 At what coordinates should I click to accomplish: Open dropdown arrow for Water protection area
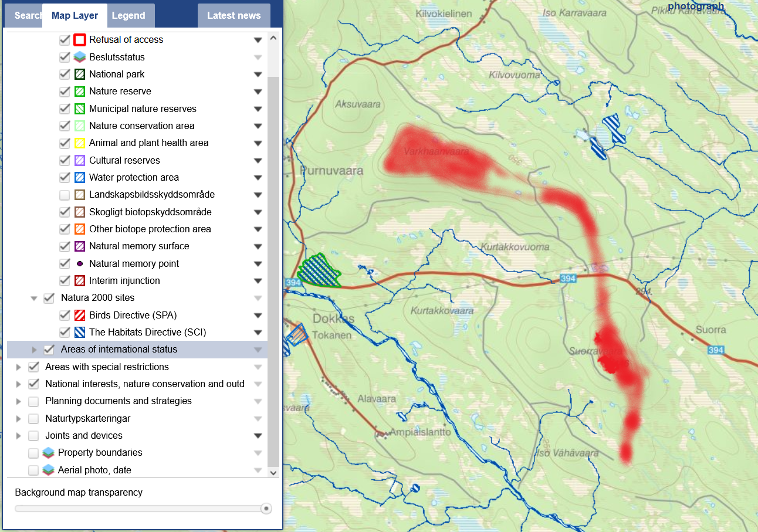coord(258,178)
